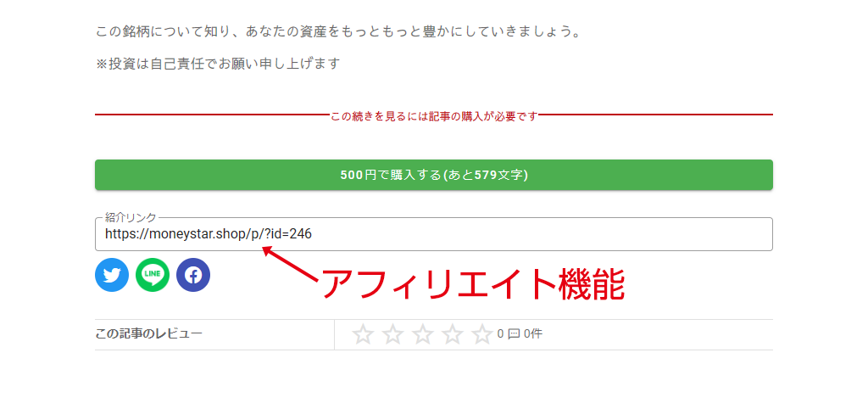Click the 紹介リンク field label
The height and width of the screenshot is (403, 868).
[131, 217]
